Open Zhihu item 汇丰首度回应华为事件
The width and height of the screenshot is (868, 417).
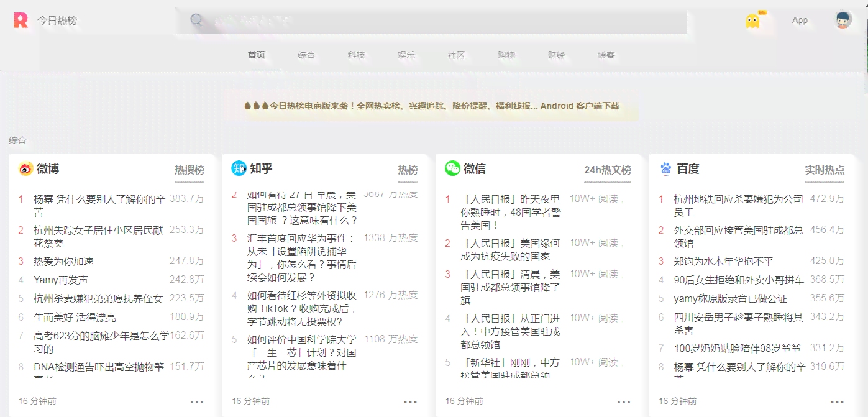[301, 257]
